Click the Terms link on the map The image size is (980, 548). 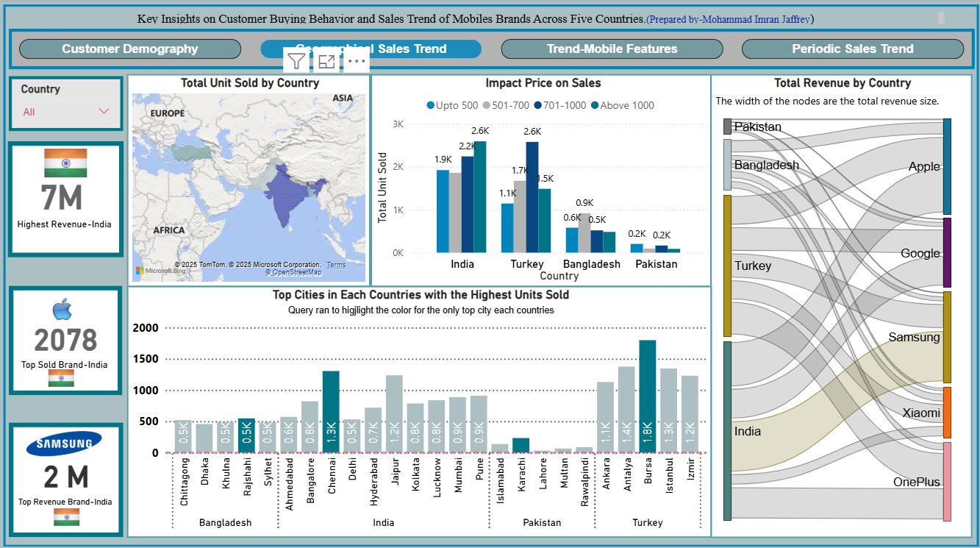pyautogui.click(x=336, y=265)
